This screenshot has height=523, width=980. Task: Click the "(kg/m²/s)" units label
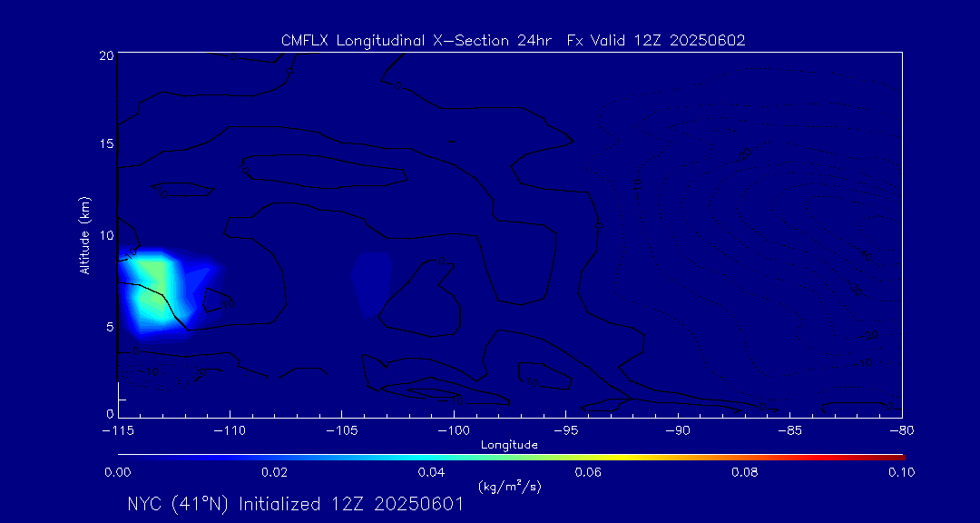click(x=509, y=487)
